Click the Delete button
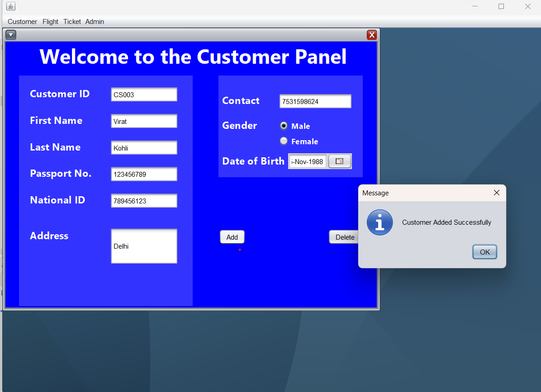The height and width of the screenshot is (392, 541). click(344, 237)
